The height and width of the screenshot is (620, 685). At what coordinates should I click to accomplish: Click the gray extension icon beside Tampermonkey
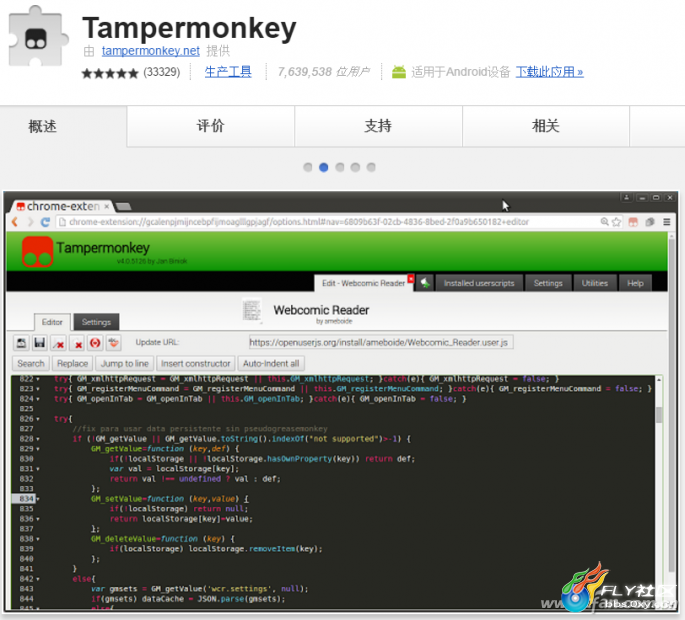click(650, 222)
